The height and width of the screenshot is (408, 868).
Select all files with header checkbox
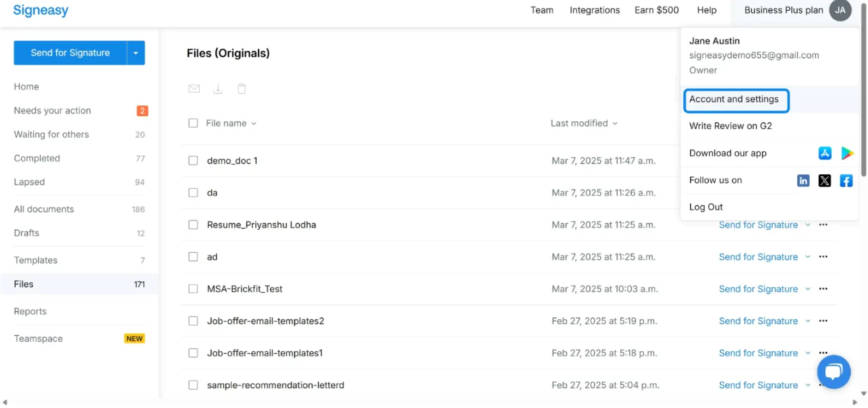[193, 123]
